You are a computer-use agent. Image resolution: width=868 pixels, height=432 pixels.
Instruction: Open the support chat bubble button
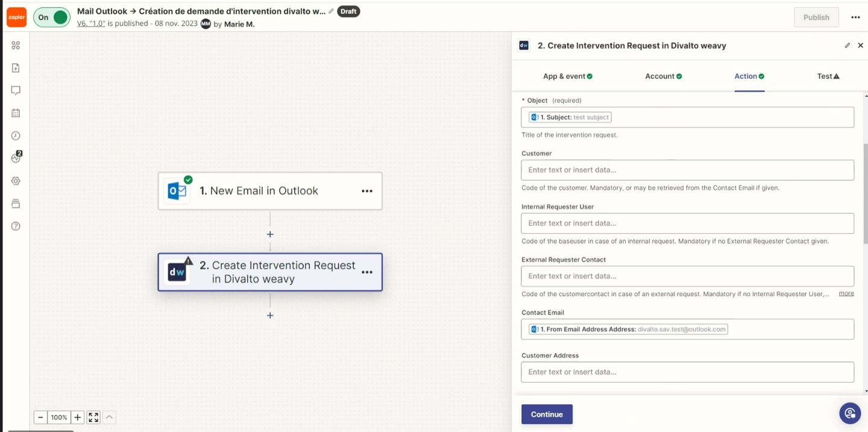850,413
